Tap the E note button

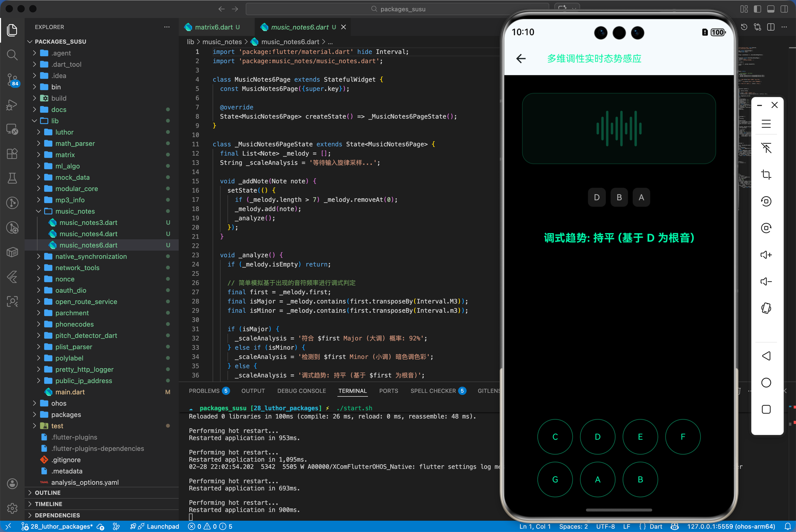tap(640, 437)
